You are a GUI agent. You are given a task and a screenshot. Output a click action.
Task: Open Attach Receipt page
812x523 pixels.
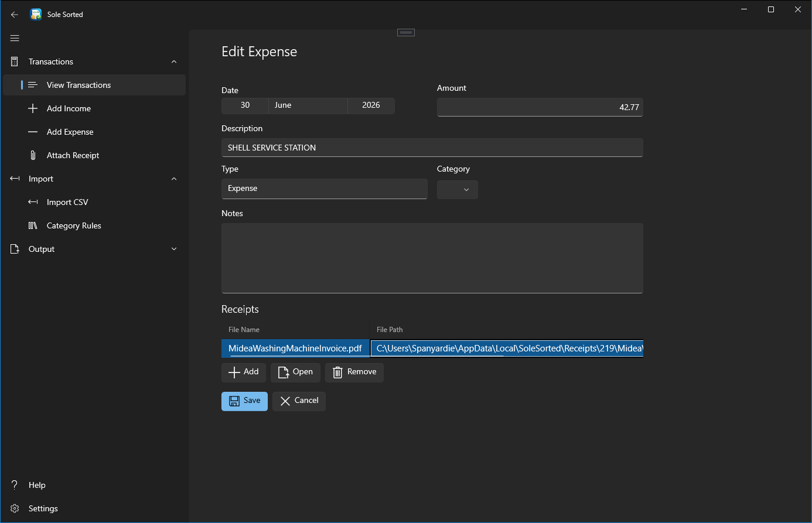(x=94, y=155)
